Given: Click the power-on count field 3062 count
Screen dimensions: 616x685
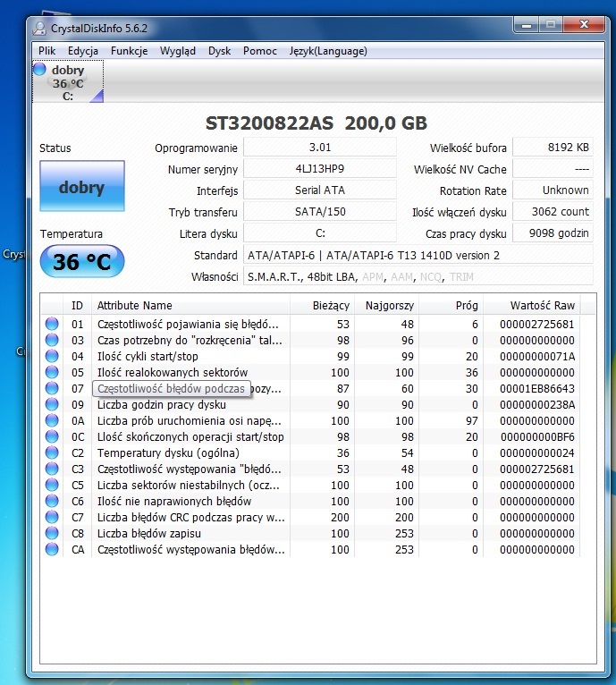Looking at the screenshot, I should [553, 211].
